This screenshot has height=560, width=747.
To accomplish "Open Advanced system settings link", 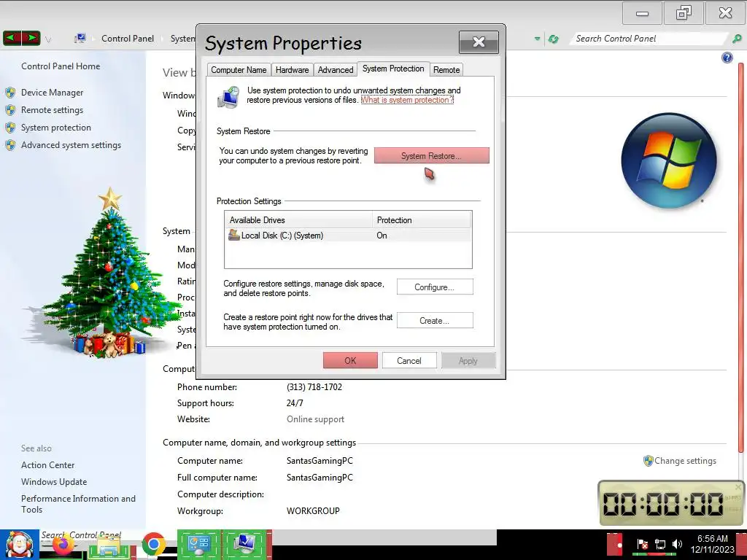I will click(x=71, y=145).
